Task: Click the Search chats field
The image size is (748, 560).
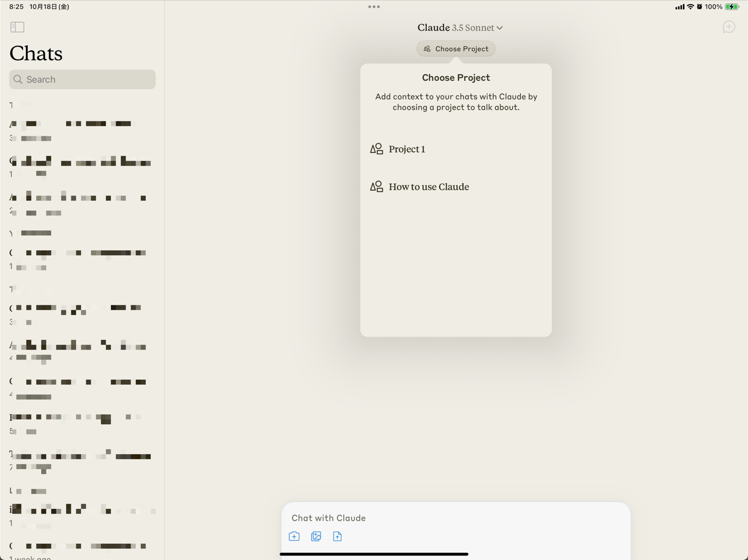Action: (x=82, y=79)
